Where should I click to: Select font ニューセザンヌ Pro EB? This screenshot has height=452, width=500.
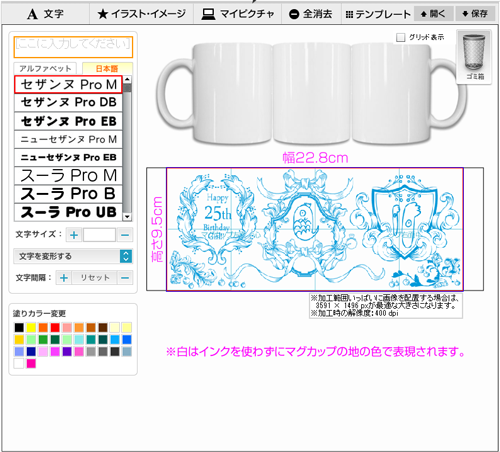pyautogui.click(x=68, y=157)
